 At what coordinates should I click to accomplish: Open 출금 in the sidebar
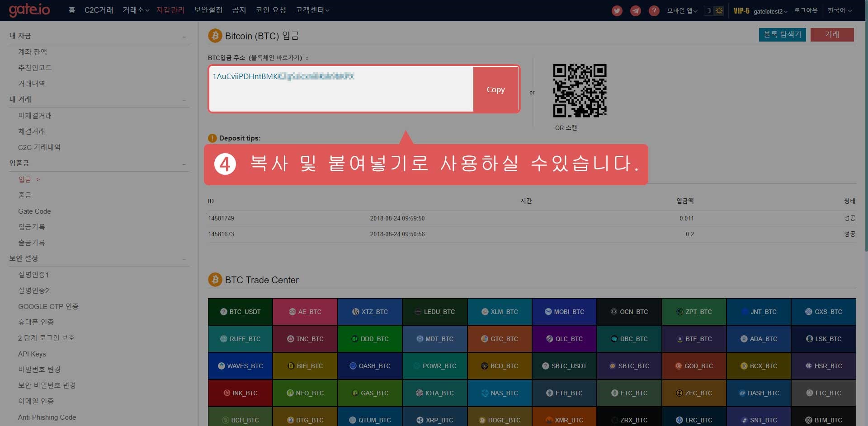point(25,195)
